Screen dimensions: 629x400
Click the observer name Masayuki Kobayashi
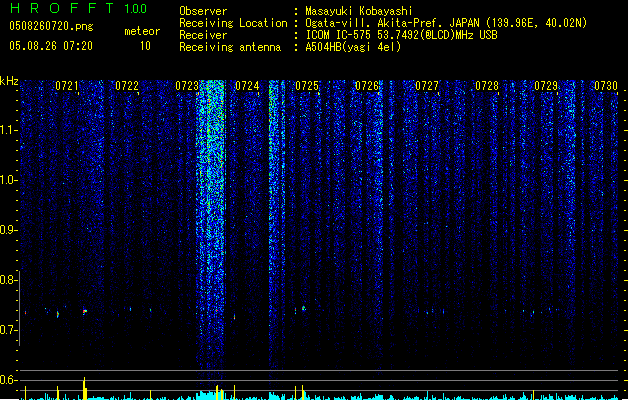[x=359, y=11]
